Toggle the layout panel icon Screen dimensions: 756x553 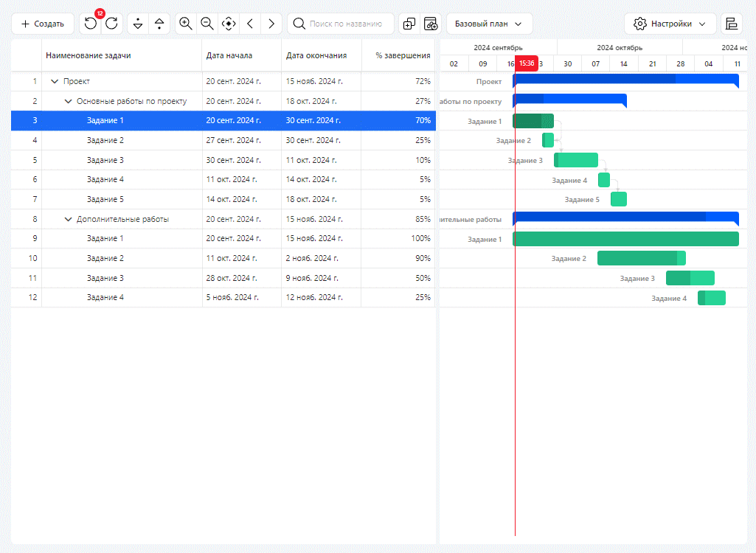tap(732, 24)
